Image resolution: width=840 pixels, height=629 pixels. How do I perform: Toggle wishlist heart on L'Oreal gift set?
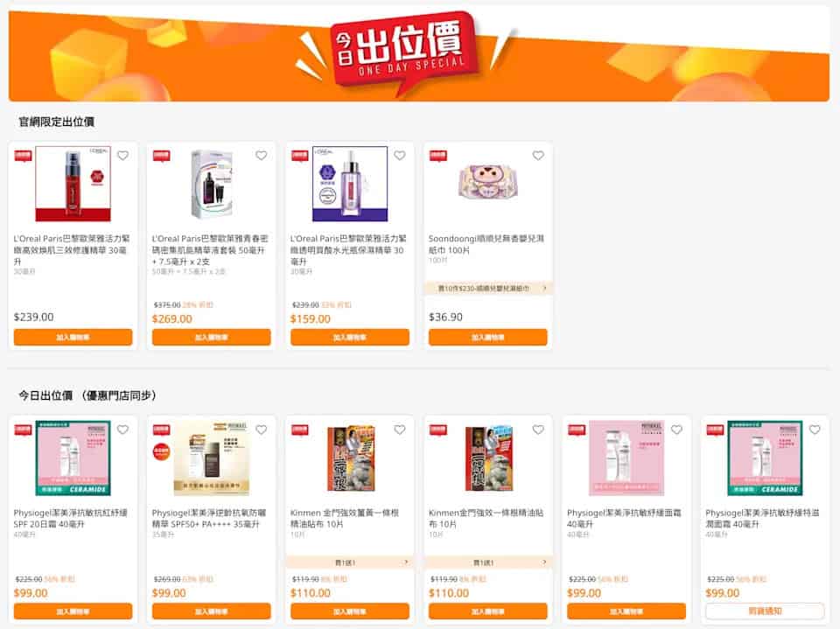click(x=262, y=156)
